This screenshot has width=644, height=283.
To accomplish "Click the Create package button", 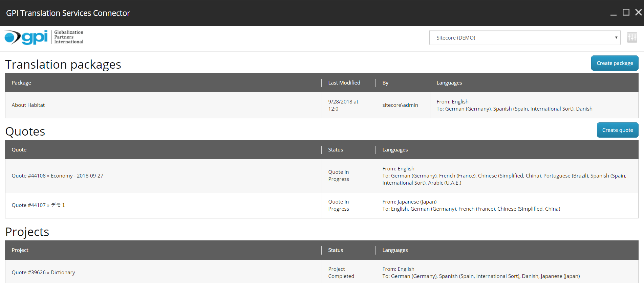I will click(615, 63).
